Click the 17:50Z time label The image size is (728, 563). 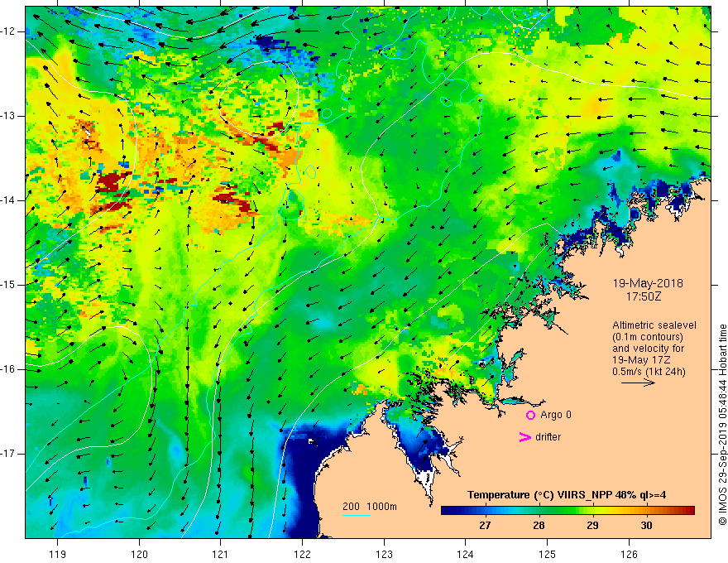(644, 296)
